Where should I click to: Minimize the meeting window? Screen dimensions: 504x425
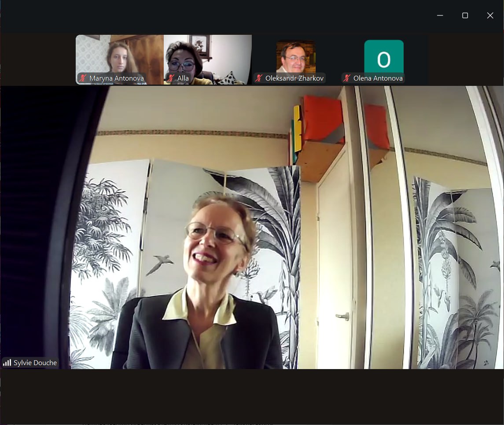coord(440,15)
